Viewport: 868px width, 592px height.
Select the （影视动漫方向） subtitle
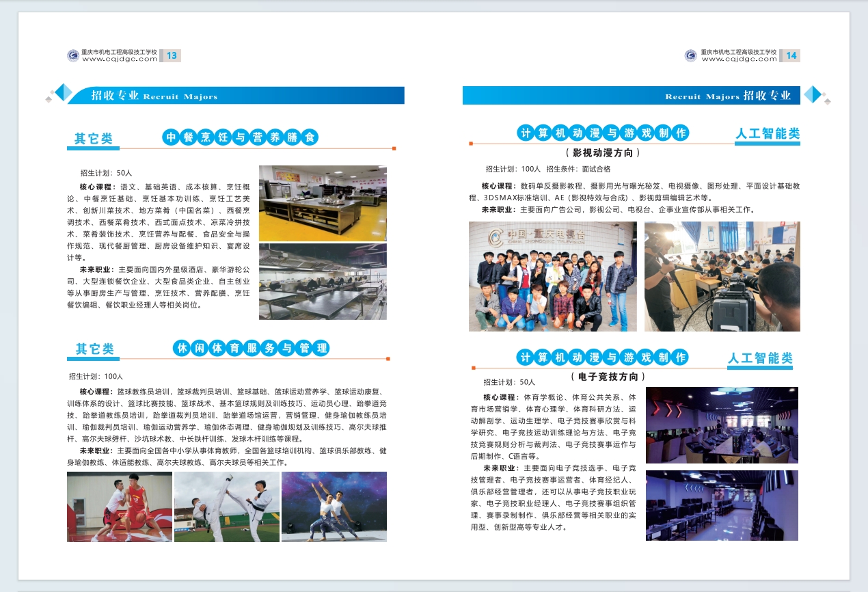click(x=603, y=153)
